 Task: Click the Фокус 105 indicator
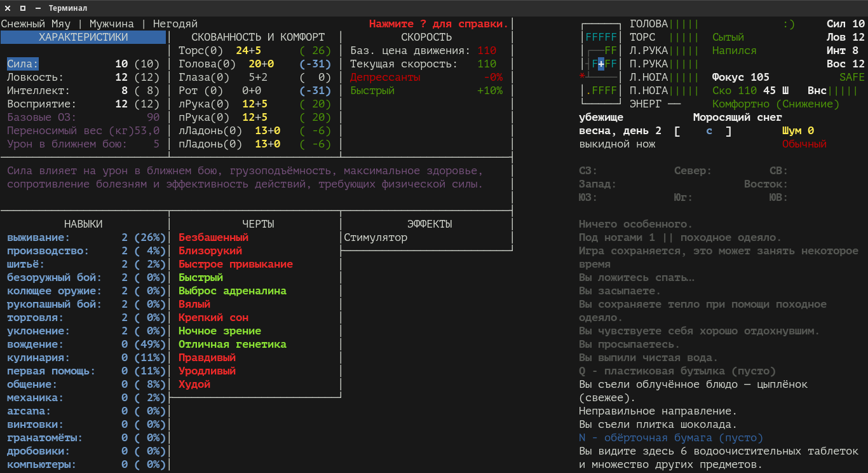tap(741, 78)
